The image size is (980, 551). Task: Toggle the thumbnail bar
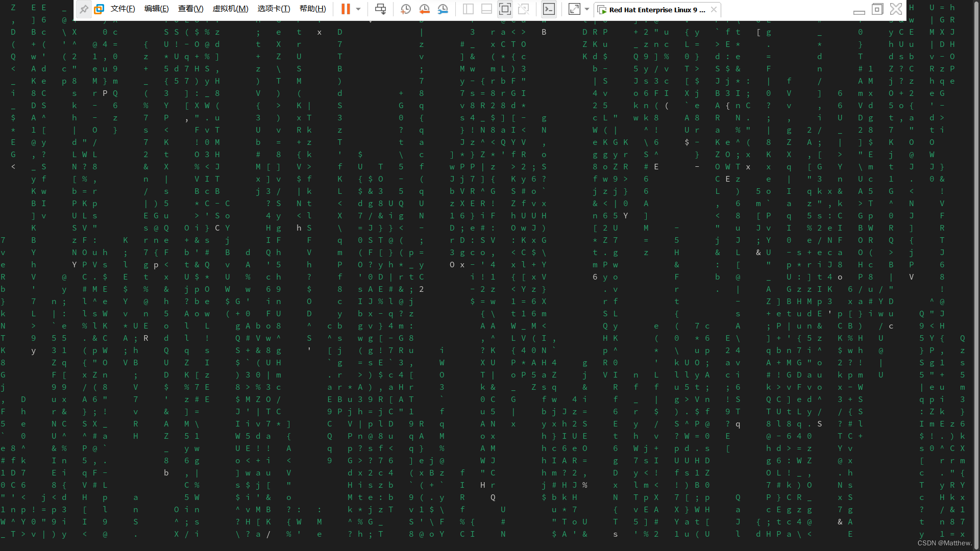pyautogui.click(x=486, y=9)
